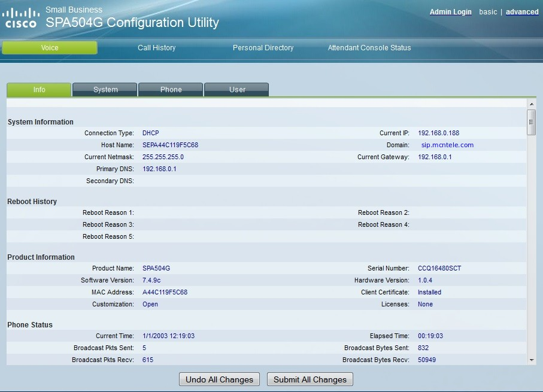Open the Voice main tab
Viewport: 543px width, 392px height.
50,48
